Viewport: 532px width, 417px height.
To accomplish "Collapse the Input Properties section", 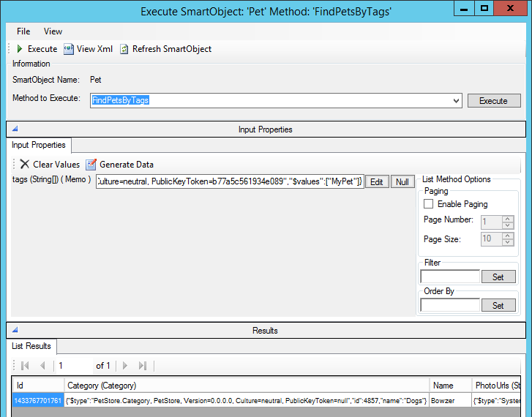I will [14, 129].
